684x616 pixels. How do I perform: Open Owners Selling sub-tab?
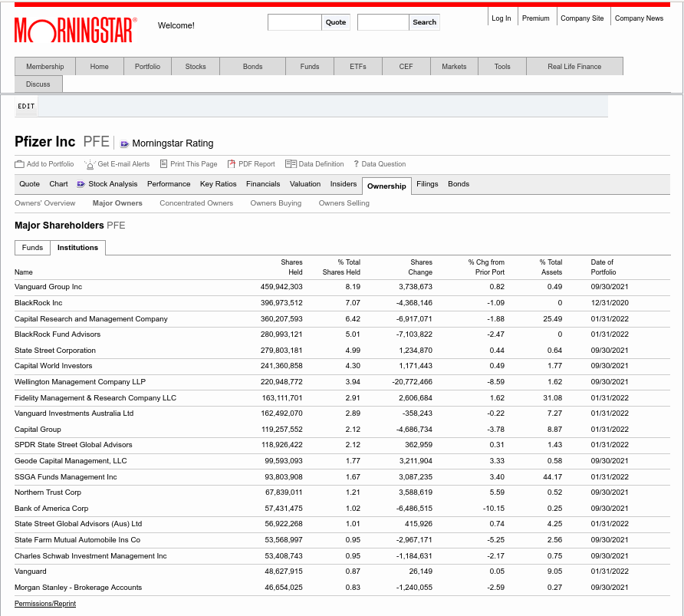click(344, 203)
